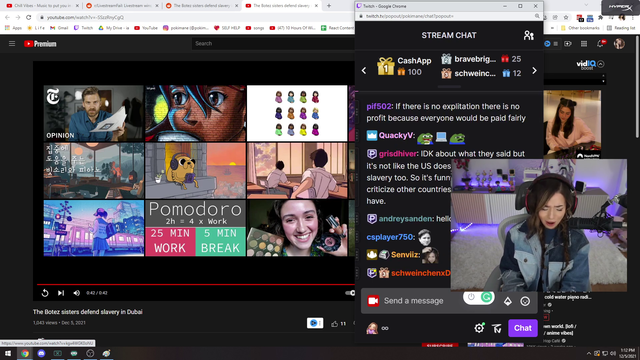640x360 pixels.
Task: Open Discord from the taskbar
Action: (41, 353)
